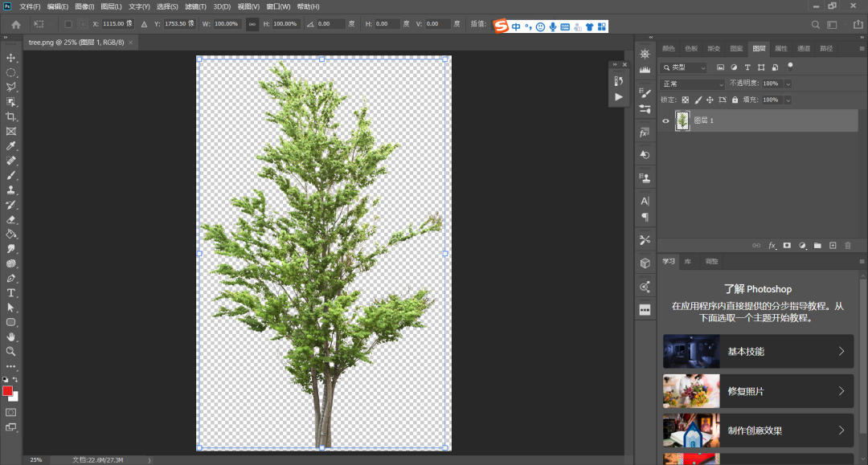Image resolution: width=868 pixels, height=465 pixels.
Task: Pick the Eyedropper tool
Action: click(11, 146)
